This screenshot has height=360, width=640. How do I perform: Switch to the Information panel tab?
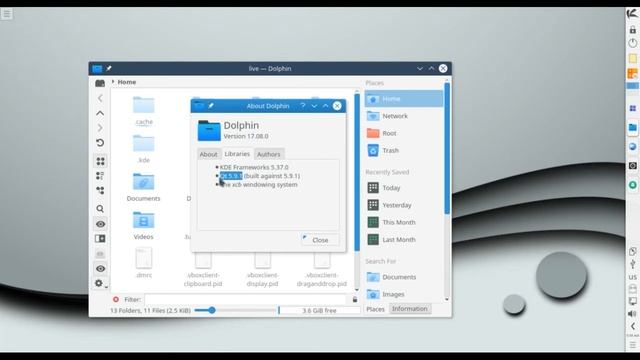pyautogui.click(x=409, y=309)
